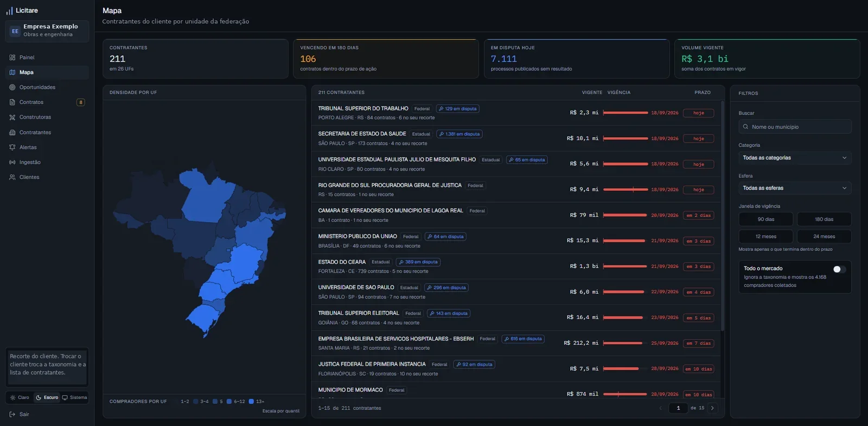This screenshot has height=426, width=868.
Task: Go to previous page of contratantes
Action: tap(660, 408)
